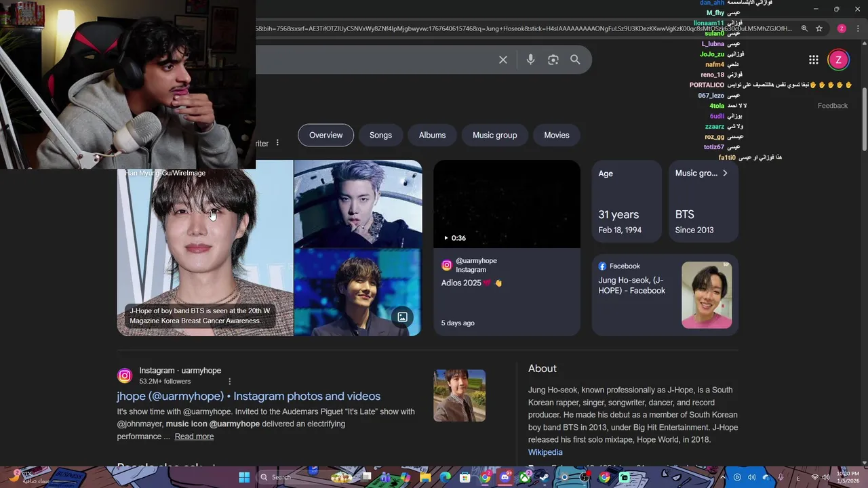Open the zoom magnifier in address bar

pyautogui.click(x=804, y=28)
